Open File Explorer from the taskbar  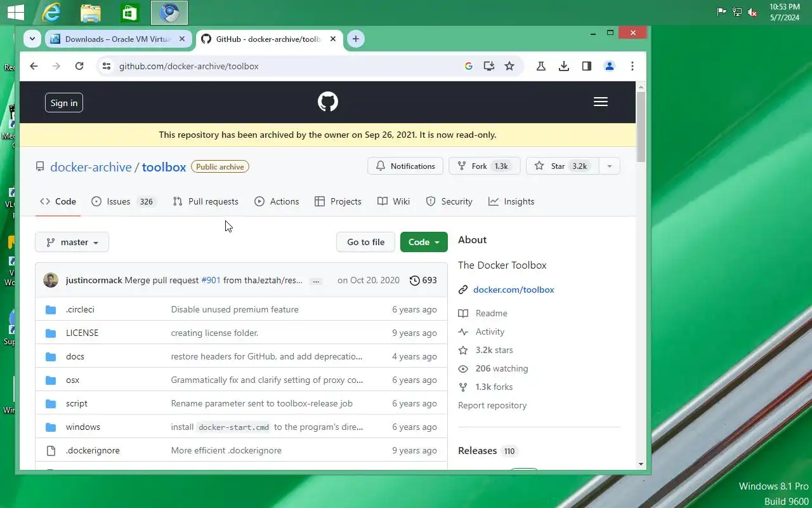pyautogui.click(x=91, y=12)
